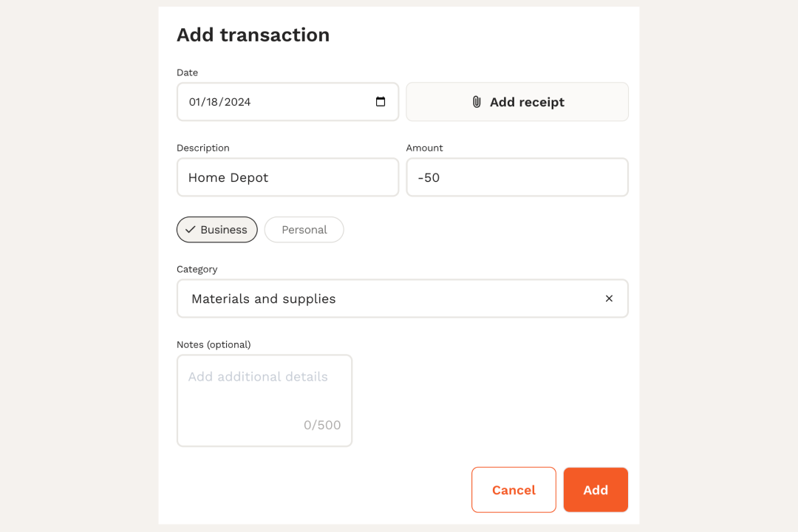This screenshot has width=798, height=532.
Task: Click the Description field label
Action: tap(203, 148)
